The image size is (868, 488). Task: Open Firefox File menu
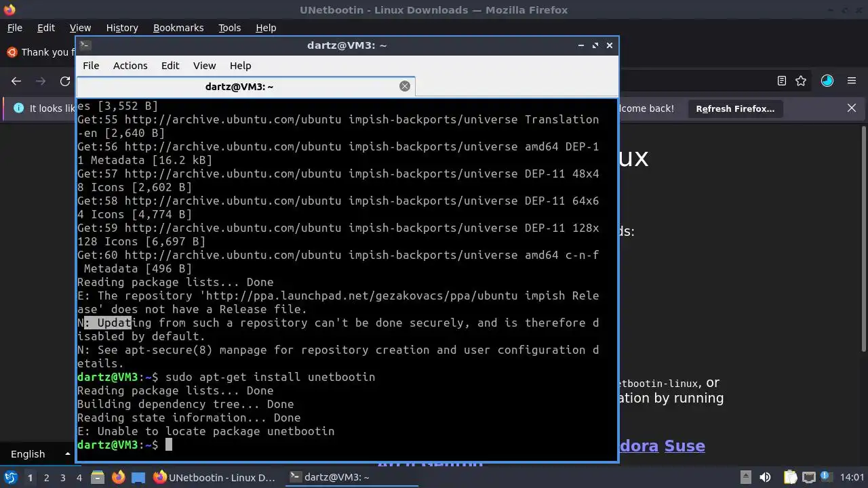coord(14,28)
